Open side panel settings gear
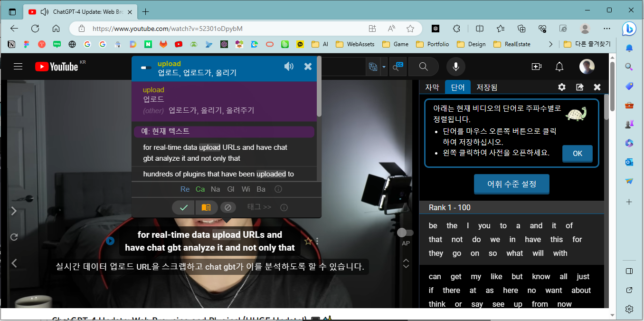Image resolution: width=644 pixels, height=321 pixels. [x=562, y=87]
